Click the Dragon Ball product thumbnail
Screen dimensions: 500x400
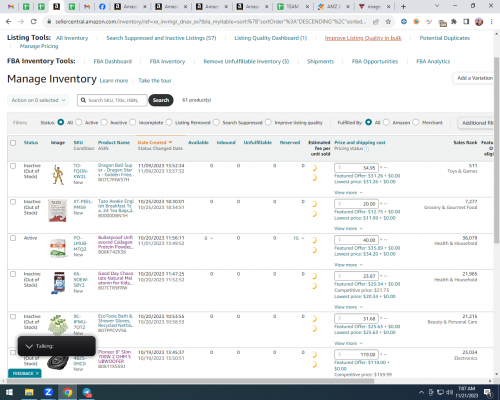pos(58,175)
